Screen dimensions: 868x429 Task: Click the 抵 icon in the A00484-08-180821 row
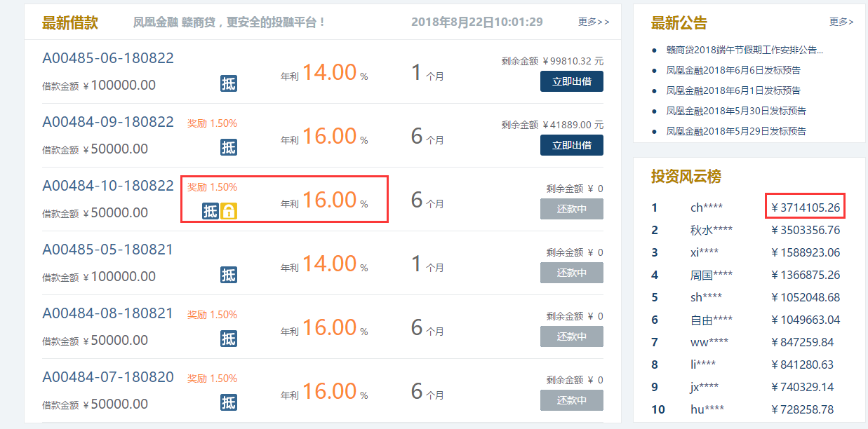coord(229,339)
